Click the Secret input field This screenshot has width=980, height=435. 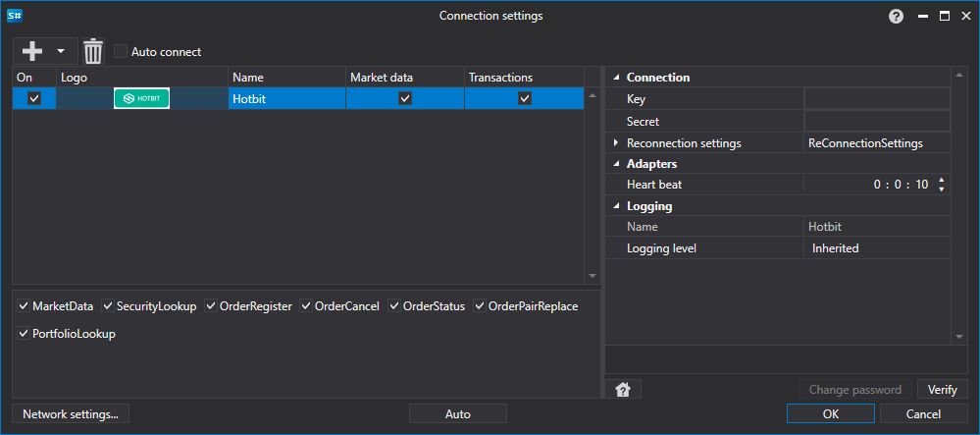877,121
